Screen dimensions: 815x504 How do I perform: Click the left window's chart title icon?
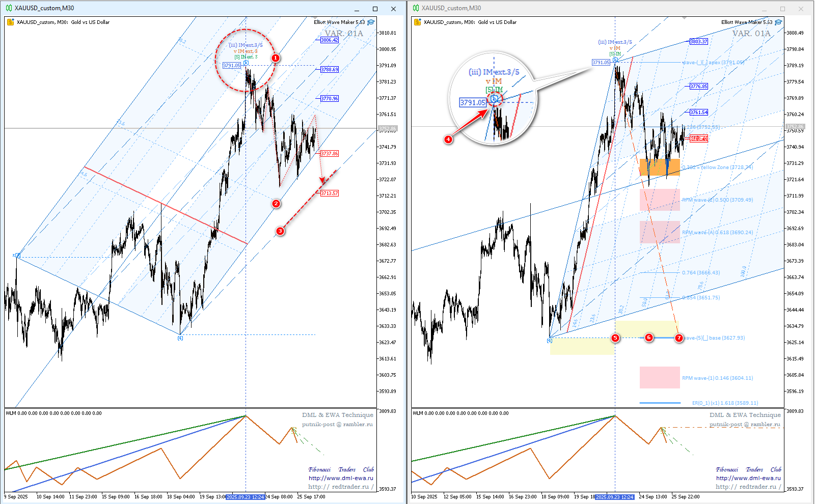point(9,8)
